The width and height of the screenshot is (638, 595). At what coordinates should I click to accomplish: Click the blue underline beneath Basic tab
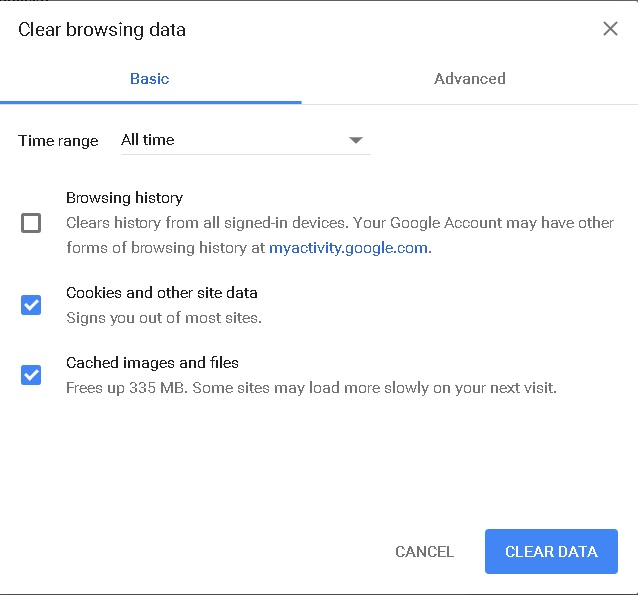[x=150, y=102]
